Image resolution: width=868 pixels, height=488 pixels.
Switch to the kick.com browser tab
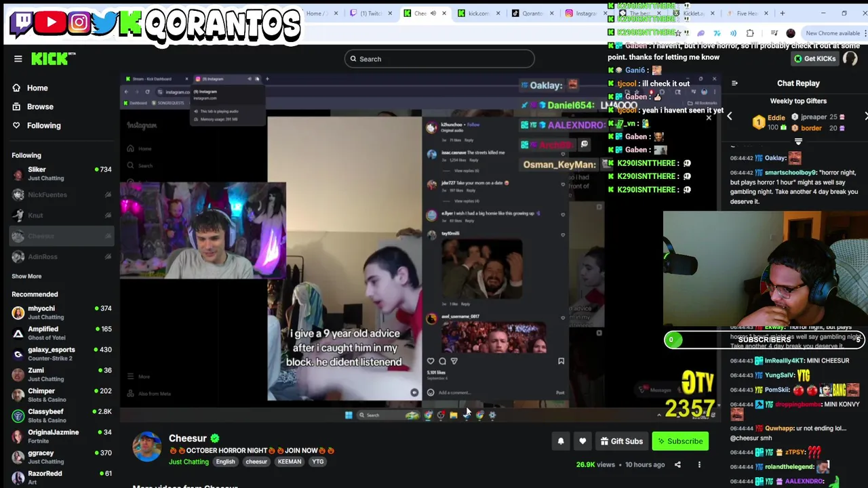point(478,13)
